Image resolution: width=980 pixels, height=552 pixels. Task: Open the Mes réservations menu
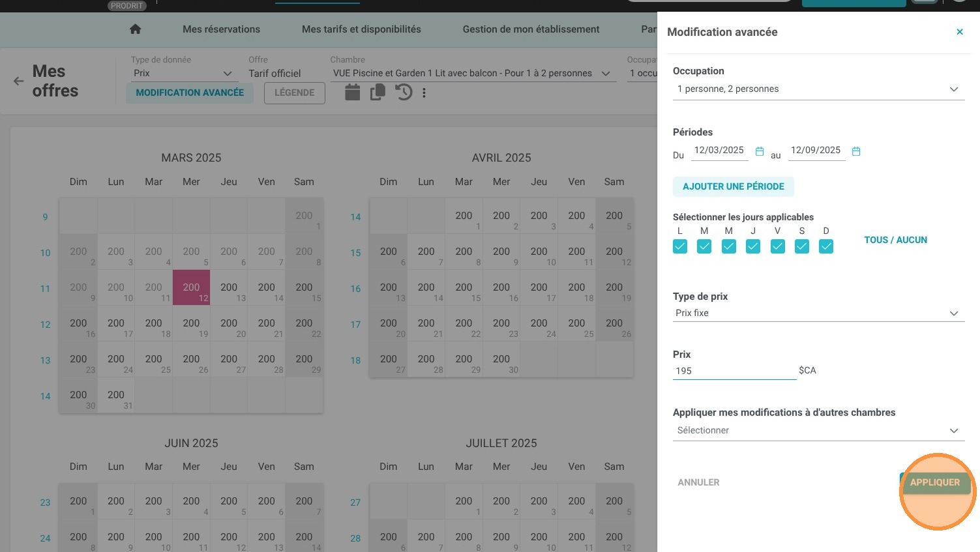point(222,29)
